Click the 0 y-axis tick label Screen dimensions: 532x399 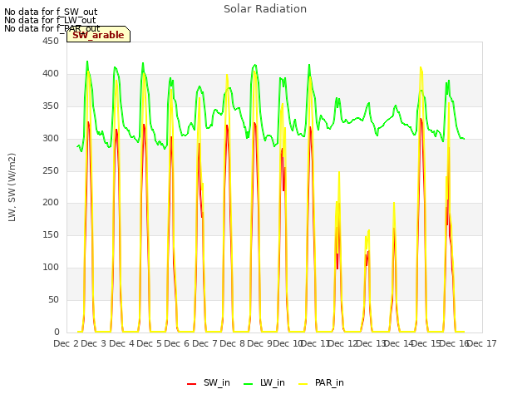click(57, 332)
